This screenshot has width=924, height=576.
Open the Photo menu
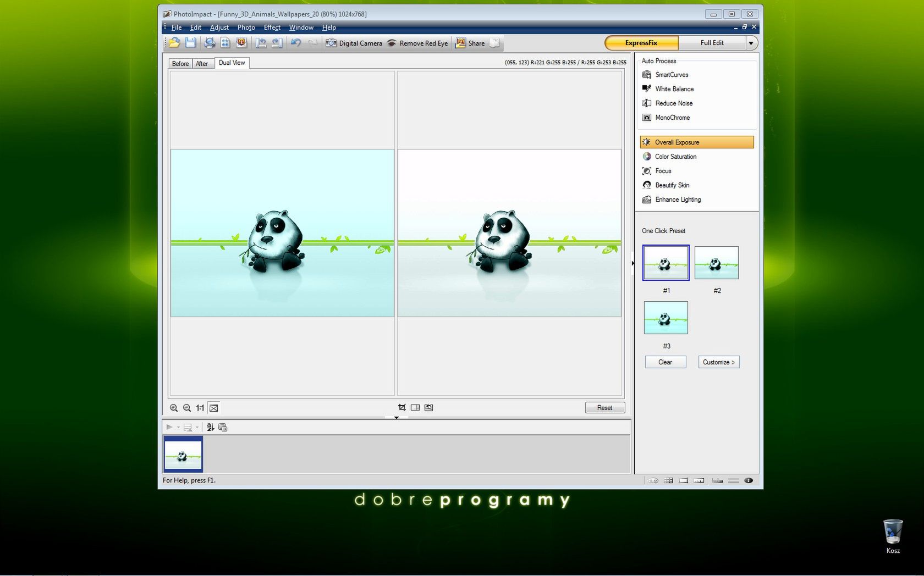pos(246,27)
